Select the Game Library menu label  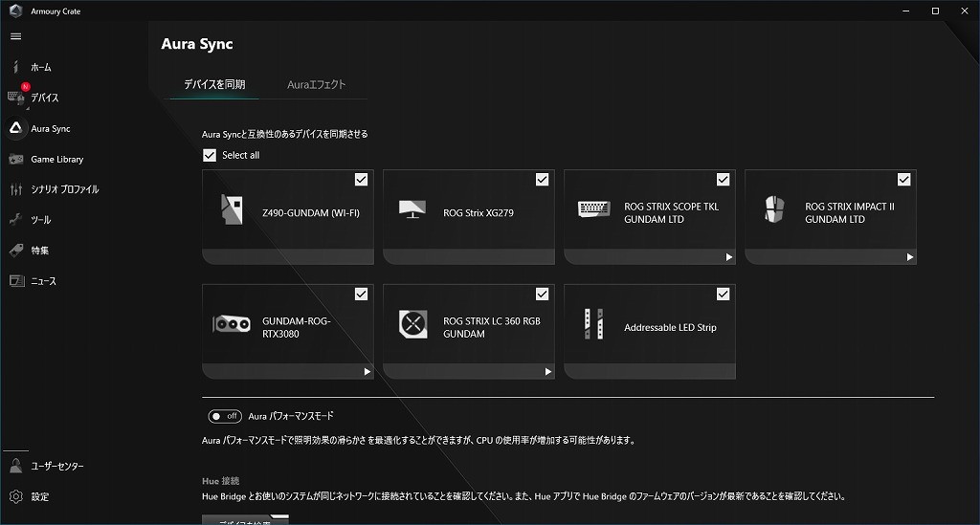coord(56,159)
